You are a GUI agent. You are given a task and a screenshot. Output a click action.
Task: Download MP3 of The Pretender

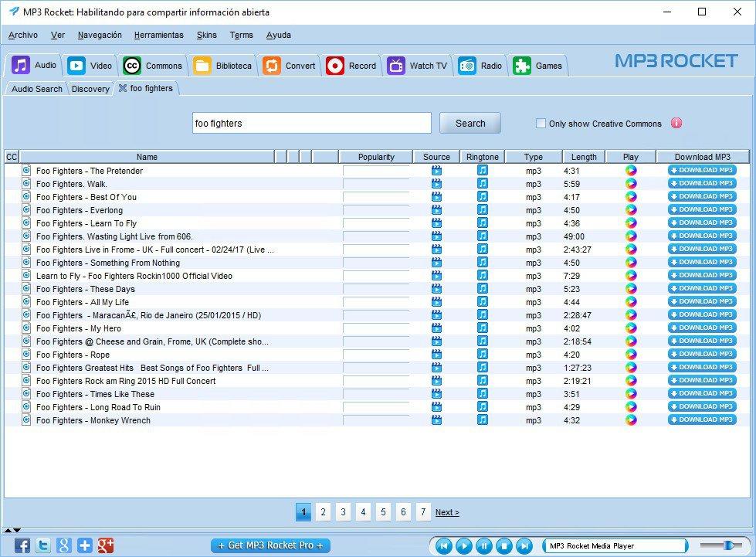[x=702, y=170]
